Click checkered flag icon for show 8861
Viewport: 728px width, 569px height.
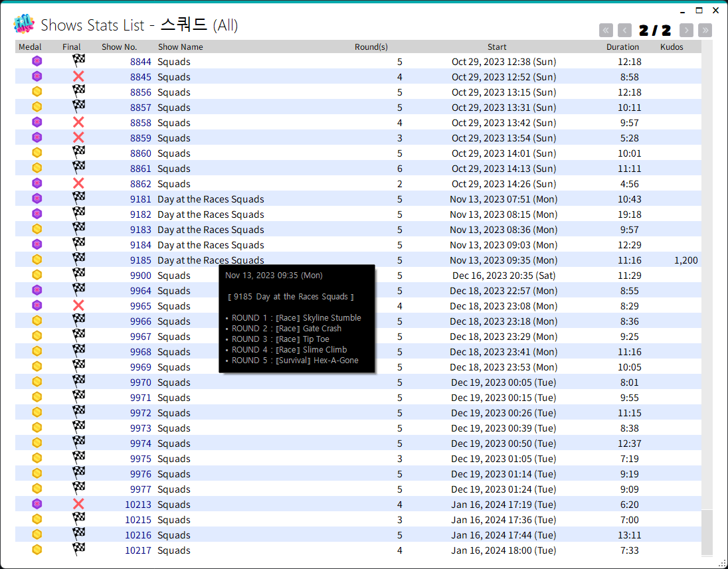pyautogui.click(x=78, y=167)
